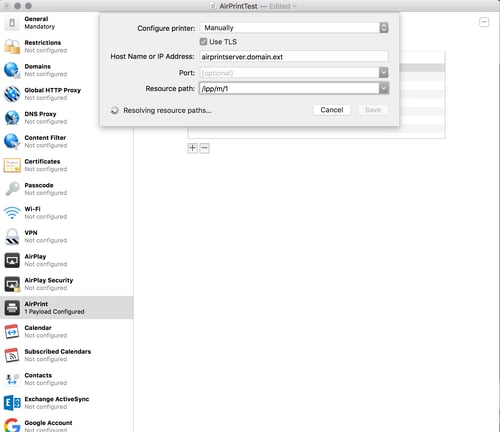Select the Passcode key icon
Screen dimensions: 500x432
point(12,189)
